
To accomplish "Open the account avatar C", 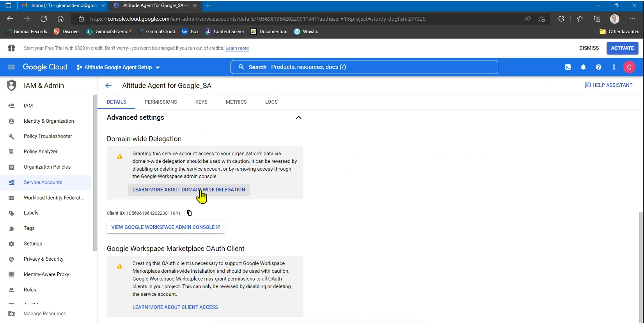I will pyautogui.click(x=629, y=67).
